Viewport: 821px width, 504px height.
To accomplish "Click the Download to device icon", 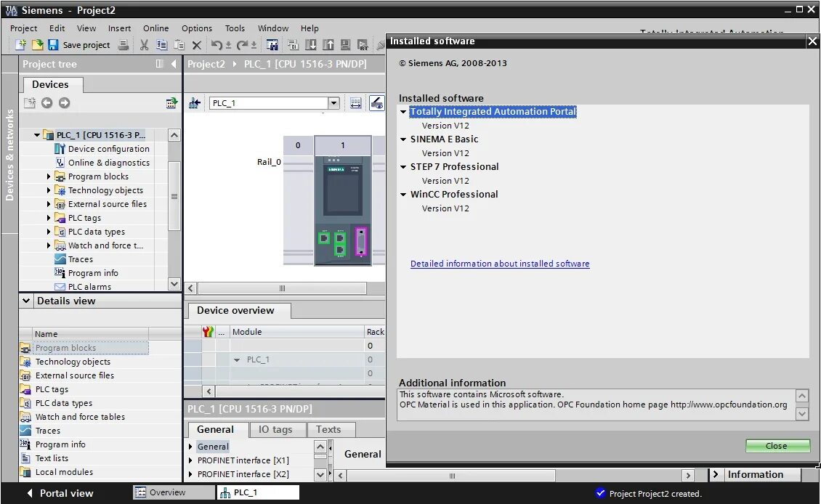I will tap(310, 45).
